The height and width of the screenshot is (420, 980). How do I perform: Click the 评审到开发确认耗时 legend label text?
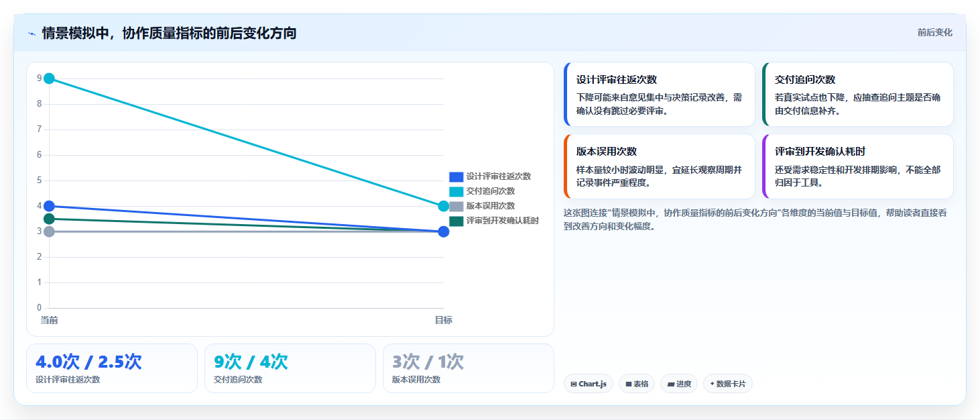tap(503, 221)
